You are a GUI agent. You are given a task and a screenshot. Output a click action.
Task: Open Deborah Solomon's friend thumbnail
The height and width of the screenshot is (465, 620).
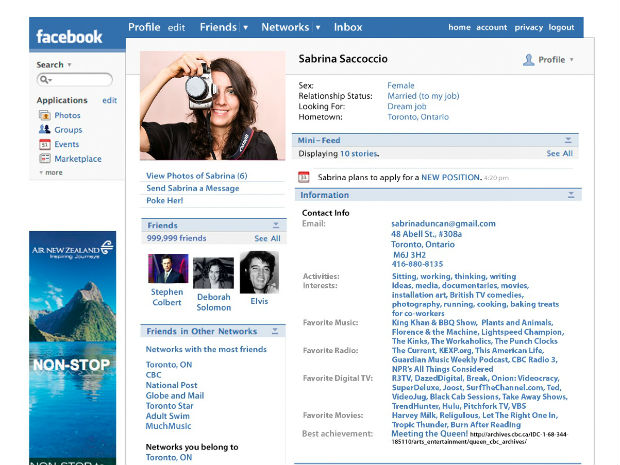214,273
